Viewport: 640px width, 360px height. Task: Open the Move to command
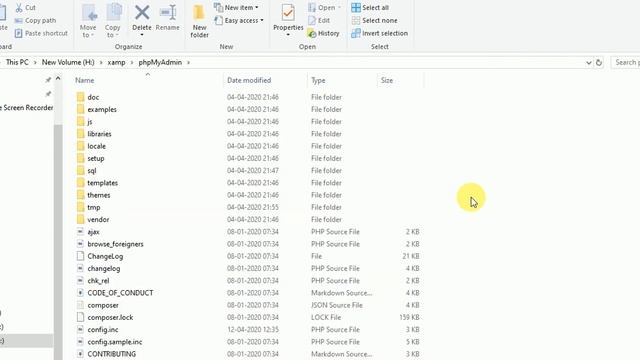pyautogui.click(x=88, y=20)
